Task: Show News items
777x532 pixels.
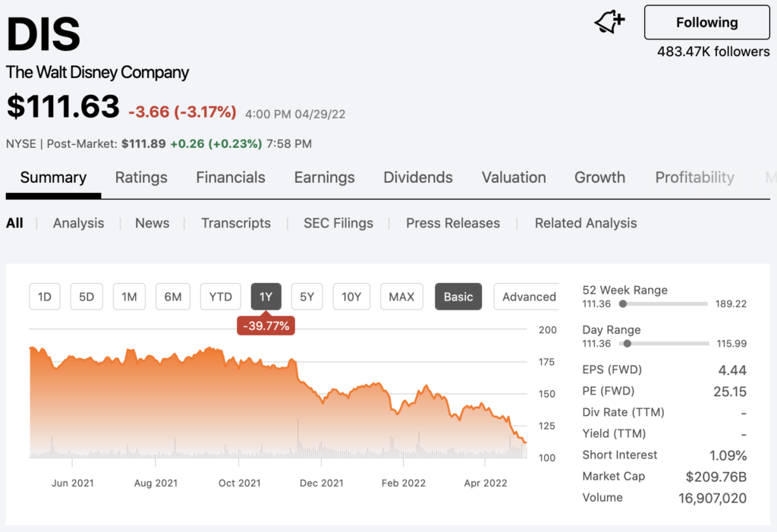Action: [x=152, y=223]
